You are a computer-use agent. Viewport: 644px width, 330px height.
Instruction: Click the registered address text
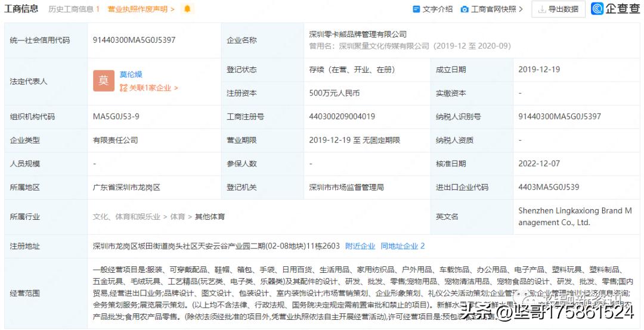tap(216, 246)
